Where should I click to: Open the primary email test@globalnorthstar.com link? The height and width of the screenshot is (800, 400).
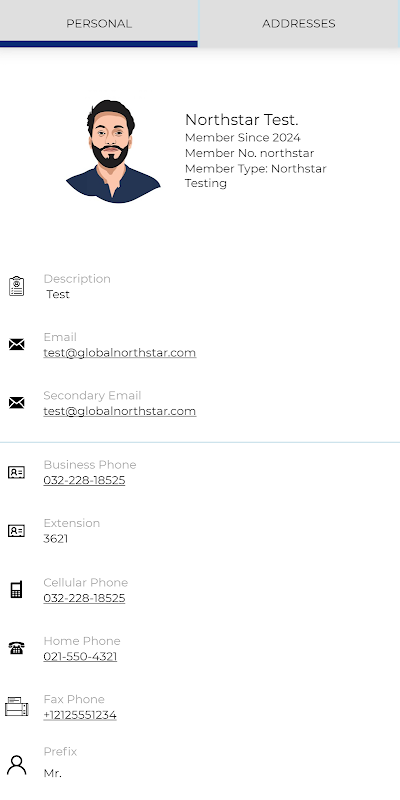tap(119, 353)
